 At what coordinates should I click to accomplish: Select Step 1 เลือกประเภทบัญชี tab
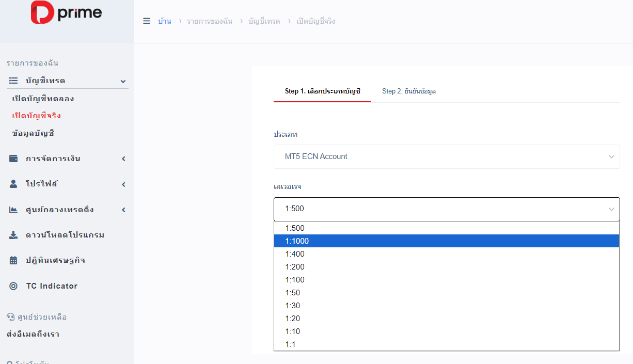pyautogui.click(x=322, y=91)
